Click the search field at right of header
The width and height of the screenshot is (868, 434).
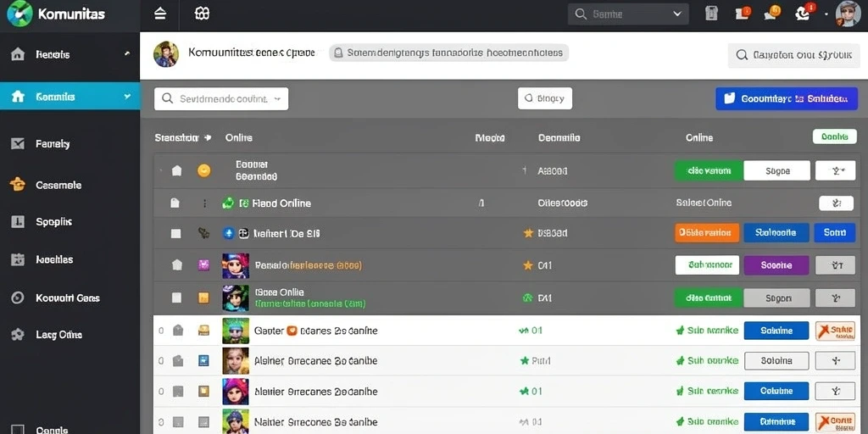[x=793, y=55]
